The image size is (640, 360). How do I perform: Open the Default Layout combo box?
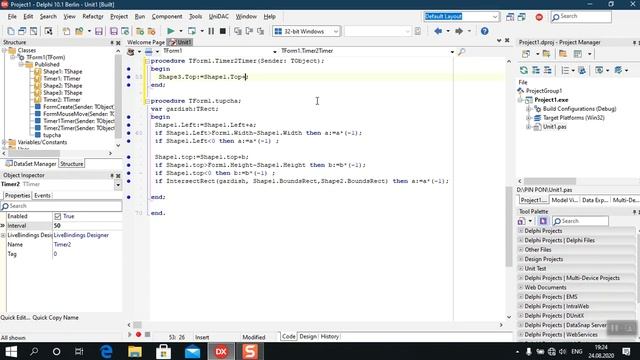(x=461, y=16)
